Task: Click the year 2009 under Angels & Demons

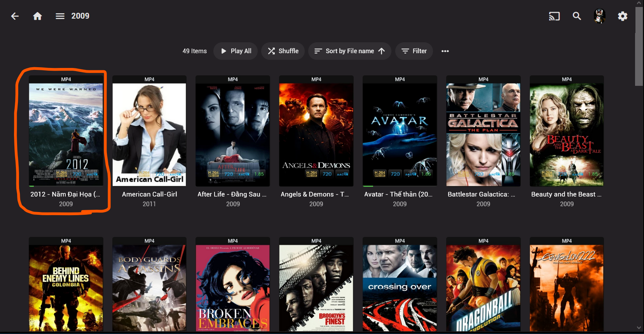Action: click(x=316, y=204)
